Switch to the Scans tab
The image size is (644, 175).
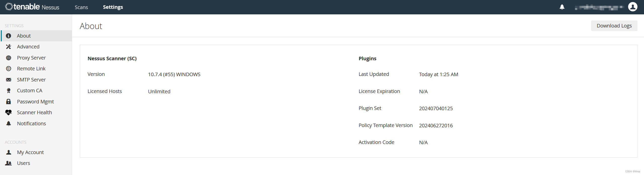coord(81,7)
